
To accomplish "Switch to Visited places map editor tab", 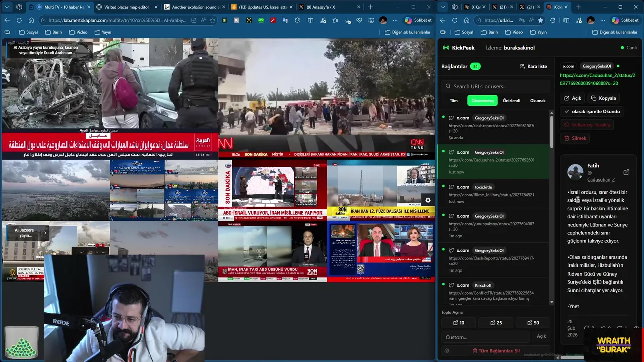I will [x=126, y=7].
